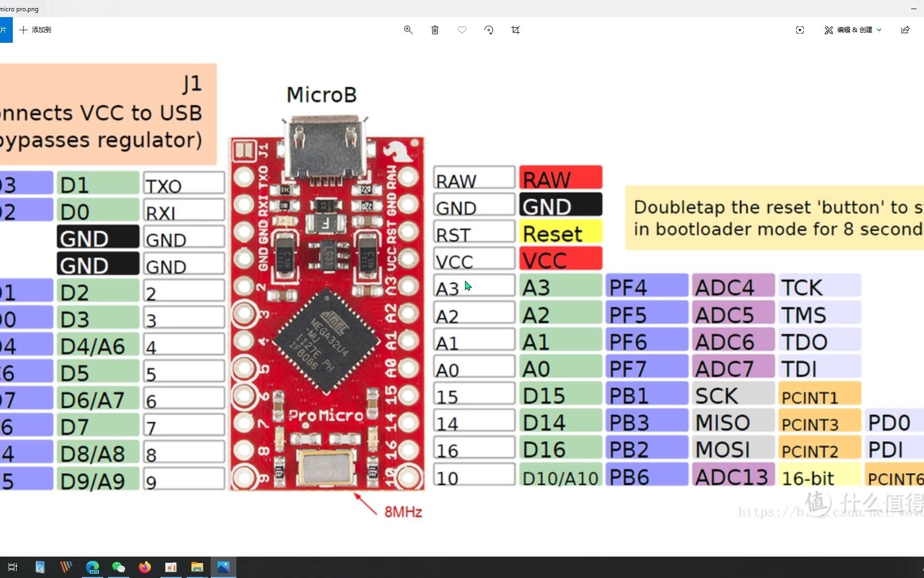Click the MOSI label
Screen dimensions: 924x578
click(733, 448)
